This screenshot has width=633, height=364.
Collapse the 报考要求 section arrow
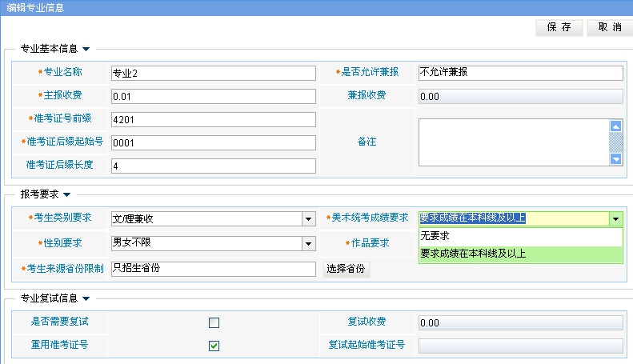pyautogui.click(x=67, y=194)
